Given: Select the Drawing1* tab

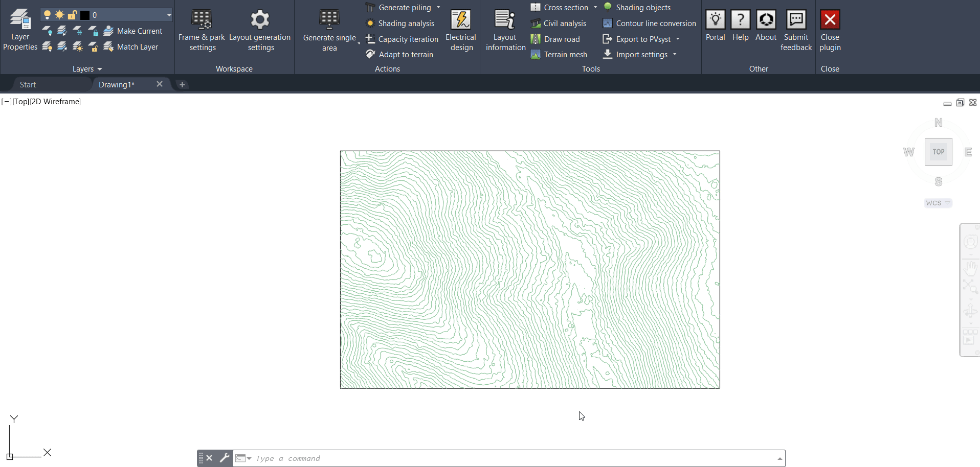Looking at the screenshot, I should pos(117,85).
